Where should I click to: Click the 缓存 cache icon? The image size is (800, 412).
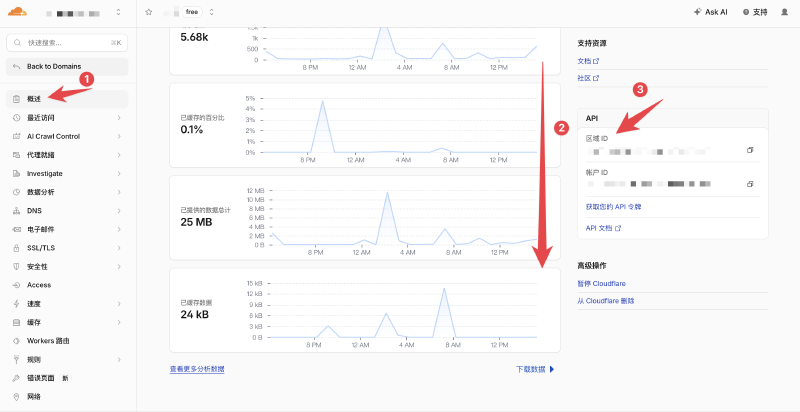click(16, 322)
